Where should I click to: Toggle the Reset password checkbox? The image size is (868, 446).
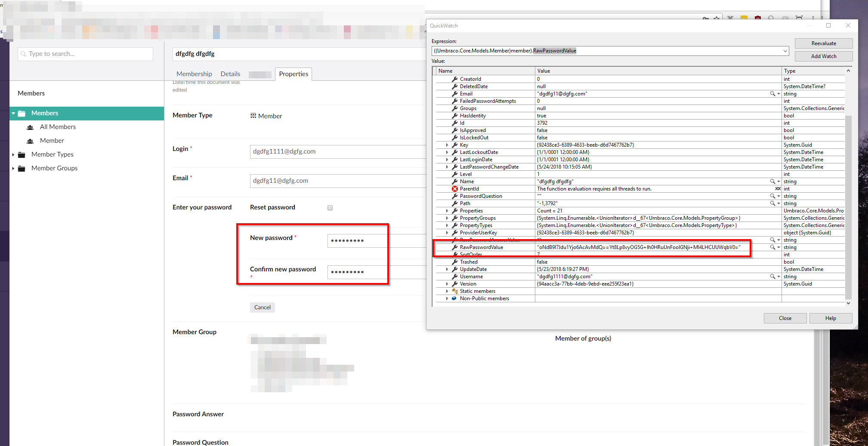pyautogui.click(x=330, y=208)
